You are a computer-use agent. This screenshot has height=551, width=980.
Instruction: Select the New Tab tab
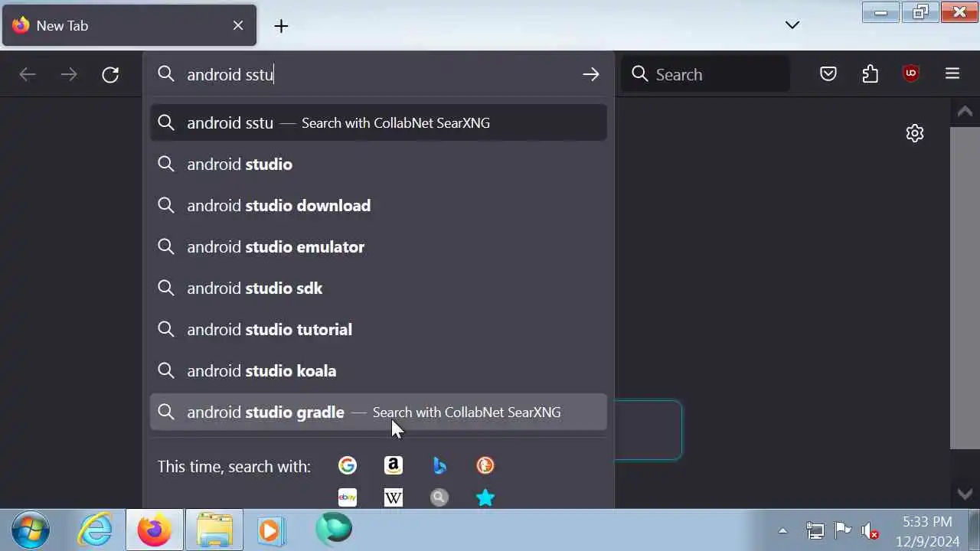(129, 26)
